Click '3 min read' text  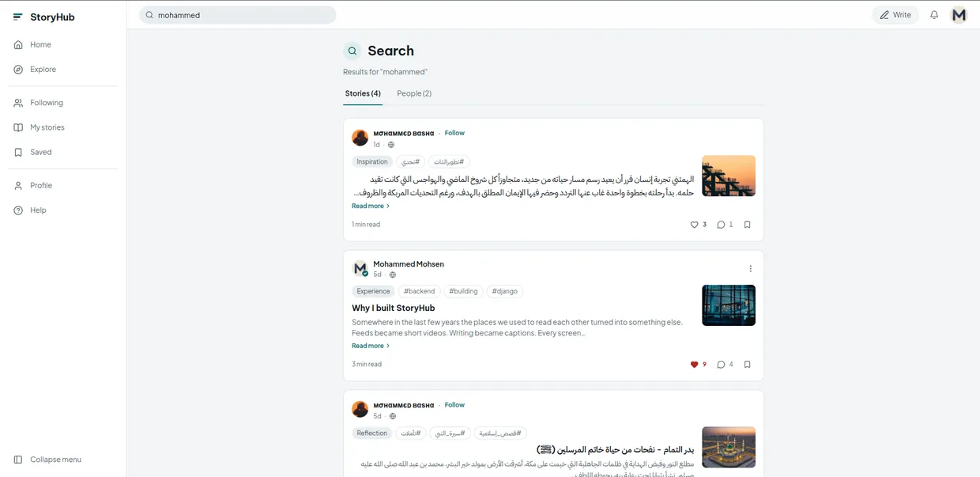[x=367, y=365]
